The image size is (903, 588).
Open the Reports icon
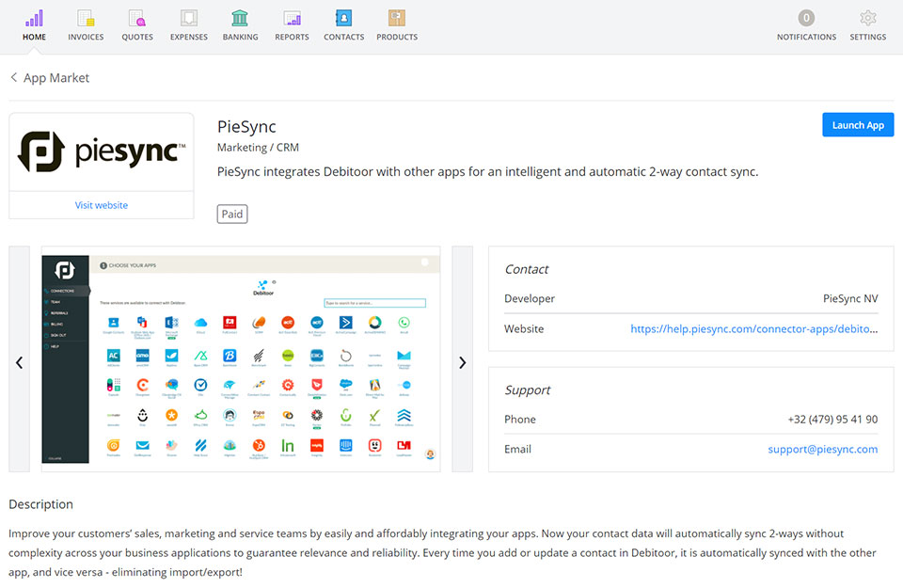292,19
